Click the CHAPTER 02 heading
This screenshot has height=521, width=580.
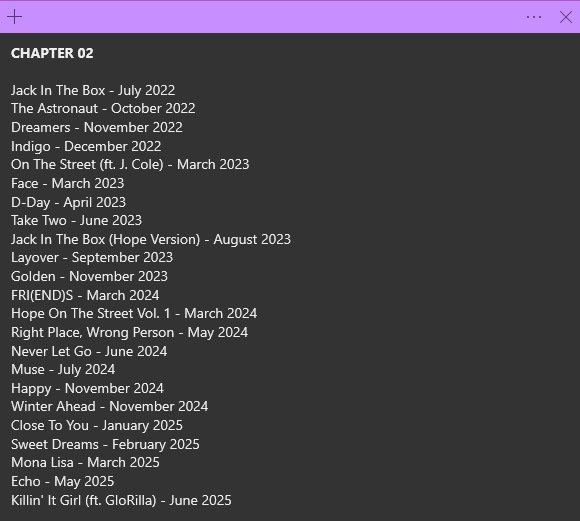[52, 53]
